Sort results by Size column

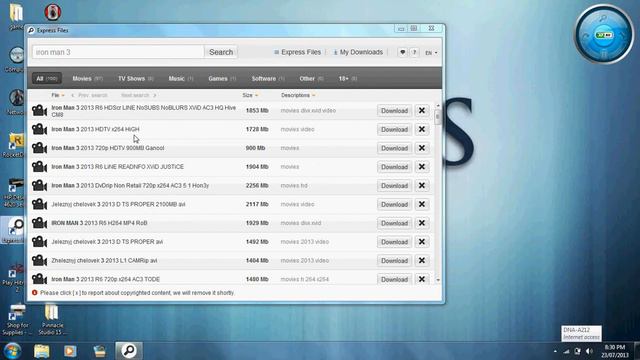[250, 95]
